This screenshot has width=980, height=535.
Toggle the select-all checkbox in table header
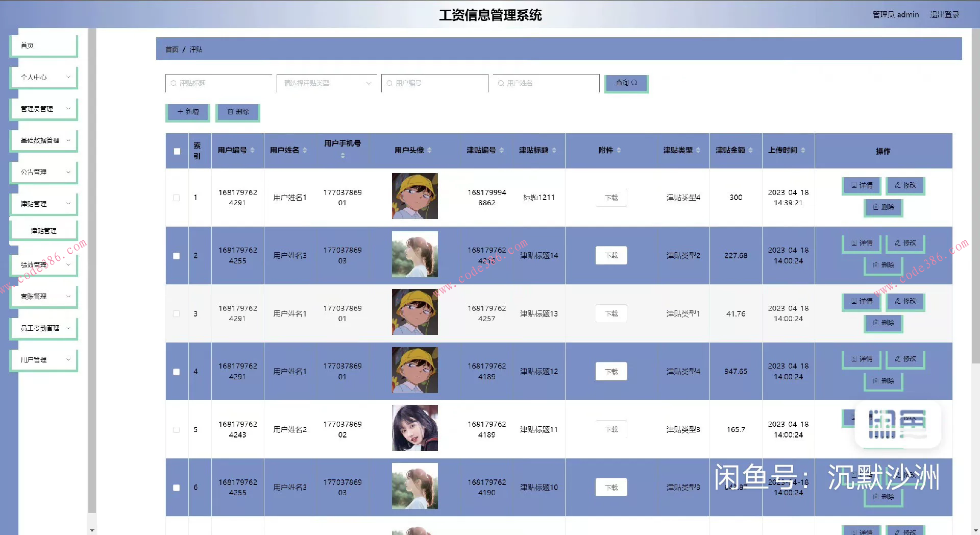coord(177,151)
